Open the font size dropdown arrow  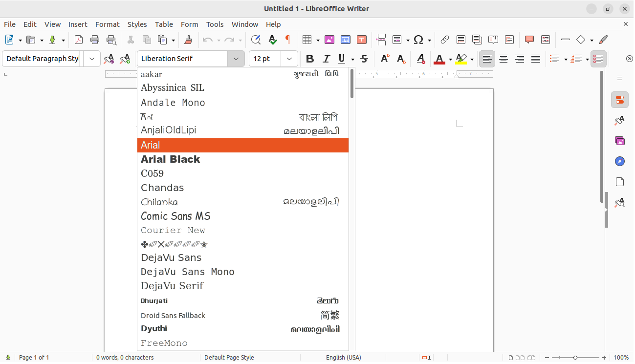pyautogui.click(x=289, y=59)
